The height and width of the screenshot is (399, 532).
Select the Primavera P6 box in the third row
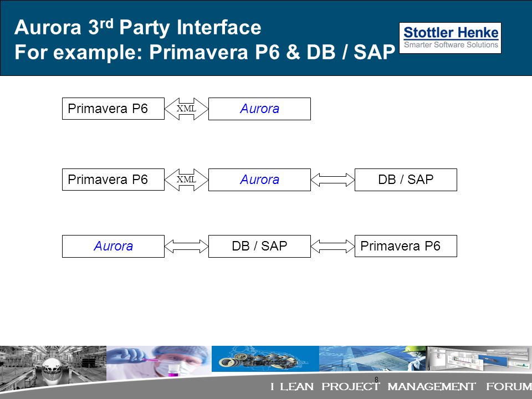406,246
